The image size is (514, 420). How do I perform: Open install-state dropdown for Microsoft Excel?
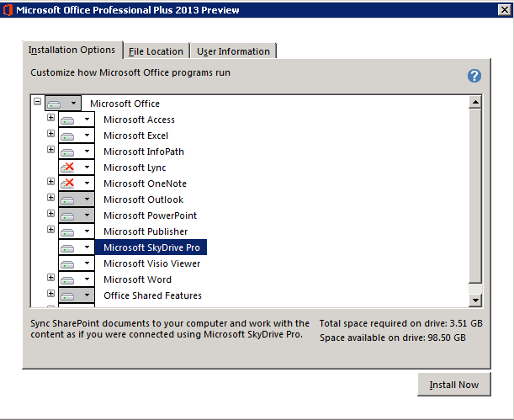click(77, 136)
